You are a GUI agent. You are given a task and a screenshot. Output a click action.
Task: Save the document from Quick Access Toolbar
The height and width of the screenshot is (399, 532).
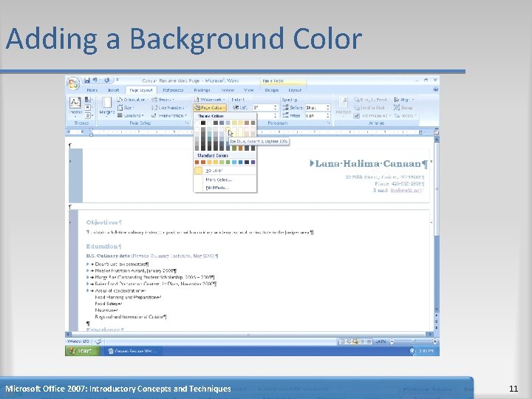coord(87,80)
